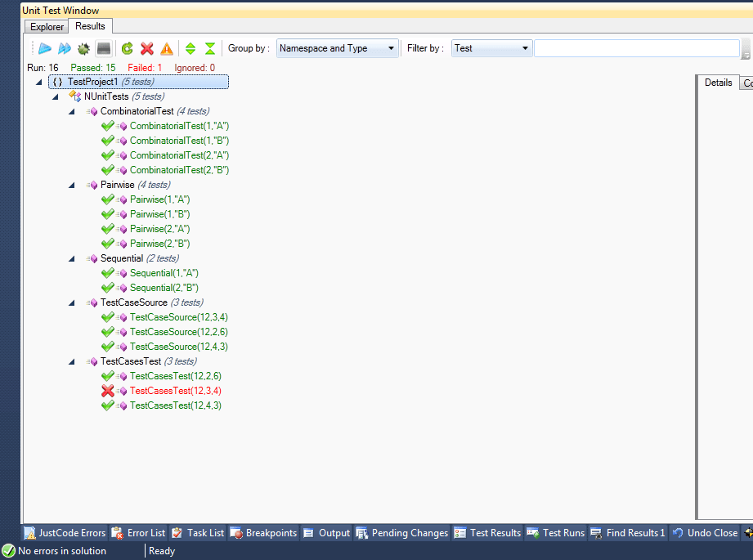Select Pairwise(1,"A") test

(x=160, y=199)
